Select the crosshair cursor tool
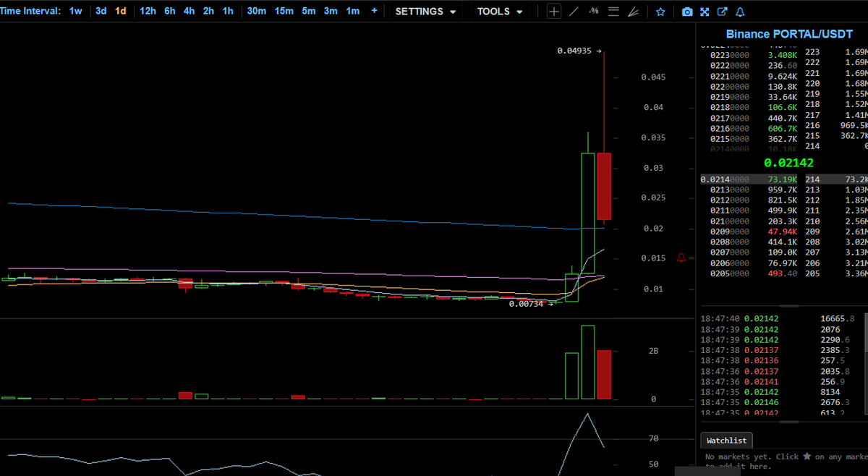Image resolution: width=868 pixels, height=476 pixels. point(554,12)
